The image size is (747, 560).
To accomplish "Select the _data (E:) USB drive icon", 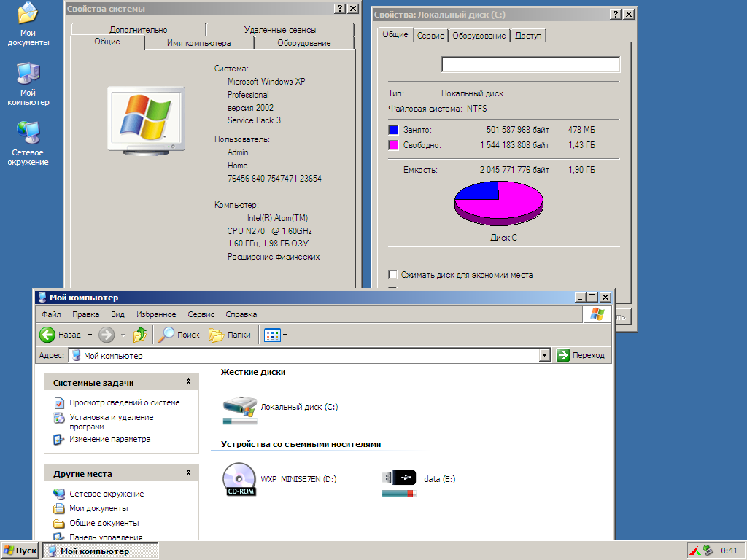I will click(418, 482).
